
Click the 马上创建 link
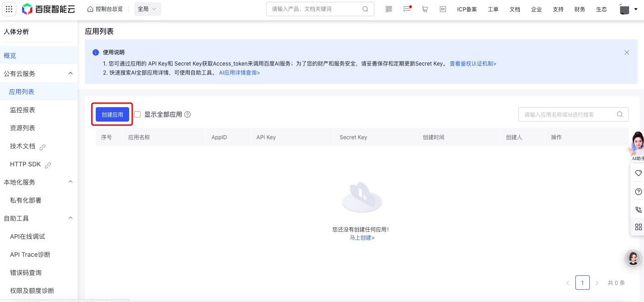[x=362, y=237]
